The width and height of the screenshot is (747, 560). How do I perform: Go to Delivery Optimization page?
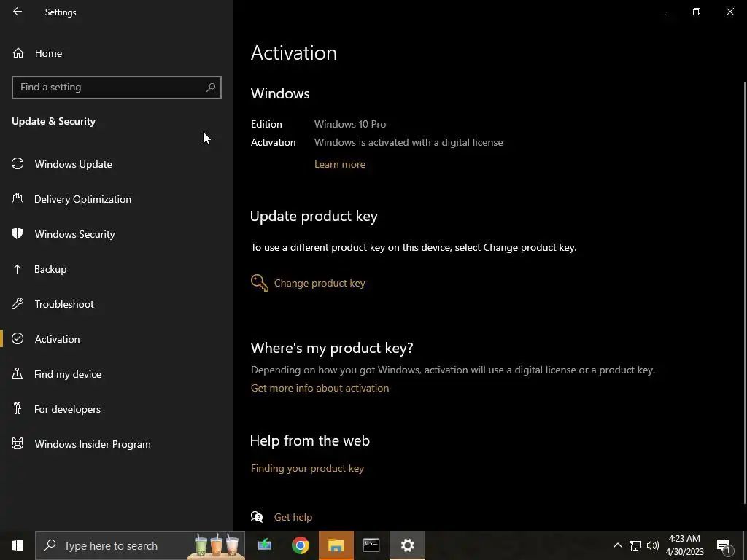pos(82,199)
